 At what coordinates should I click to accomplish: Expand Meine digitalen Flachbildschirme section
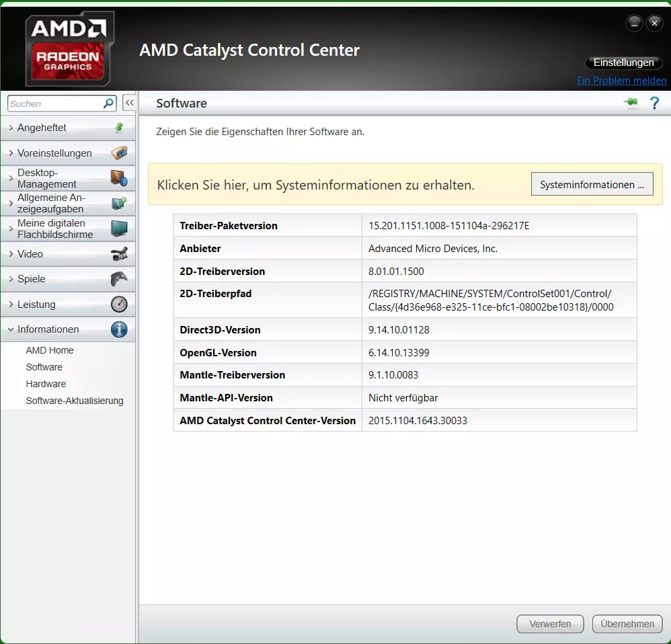tap(68, 229)
